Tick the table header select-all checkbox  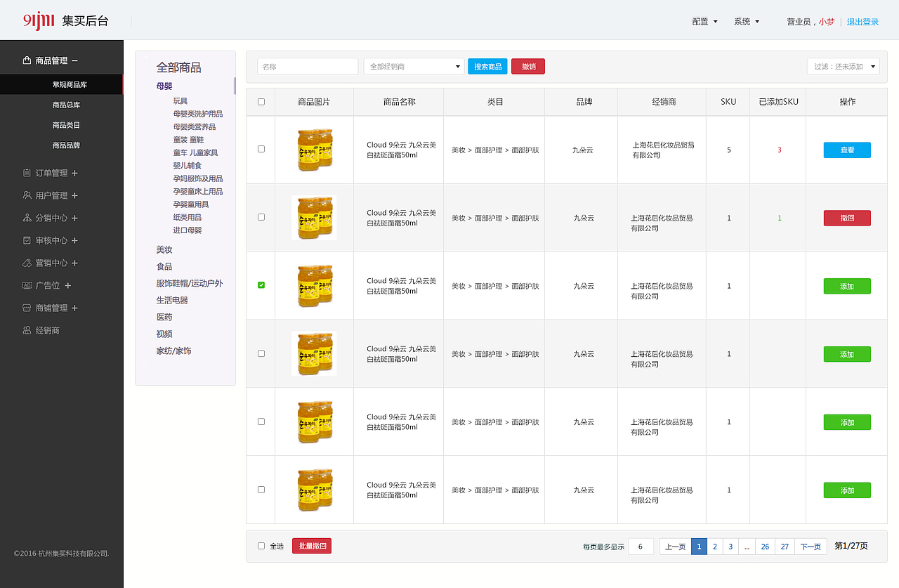[x=261, y=102]
